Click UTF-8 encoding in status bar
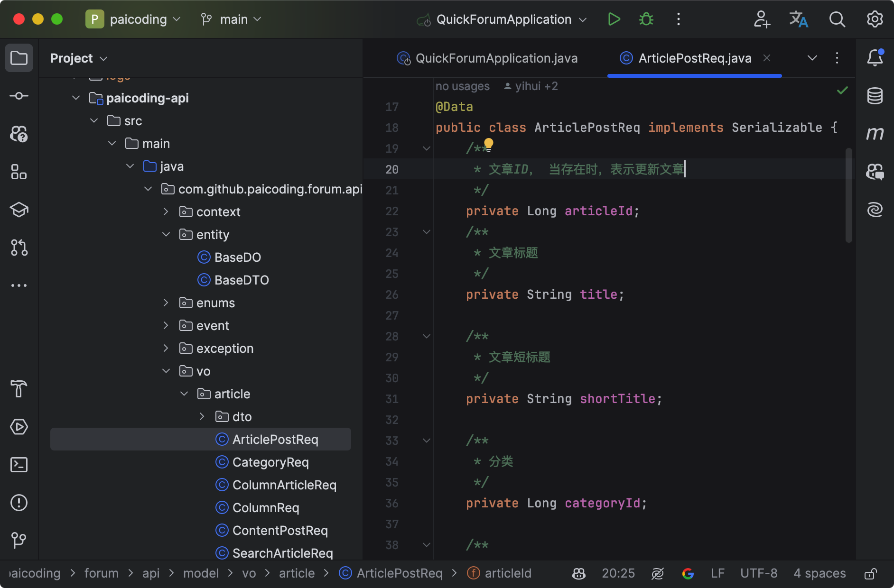 [x=758, y=574]
